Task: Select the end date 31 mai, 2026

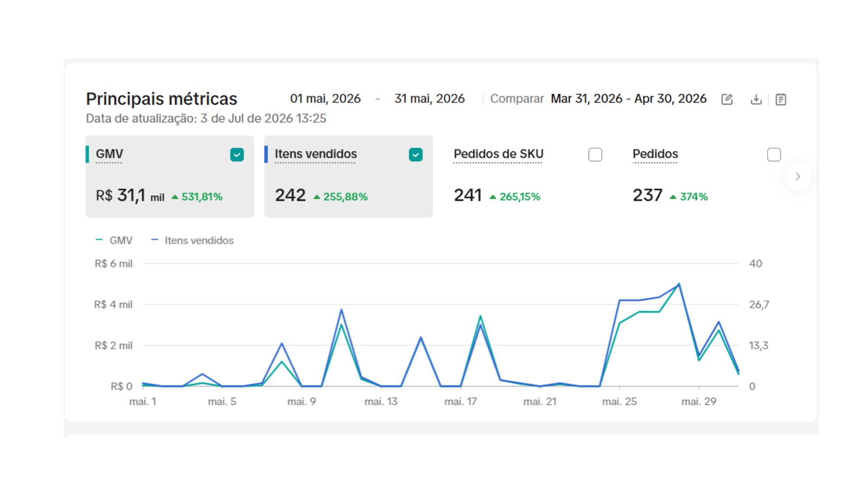Action: pos(429,99)
